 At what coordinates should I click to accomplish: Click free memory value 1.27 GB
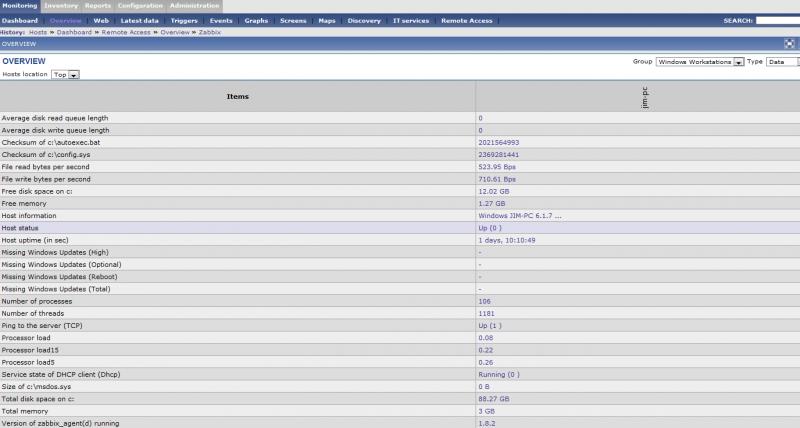[491, 204]
